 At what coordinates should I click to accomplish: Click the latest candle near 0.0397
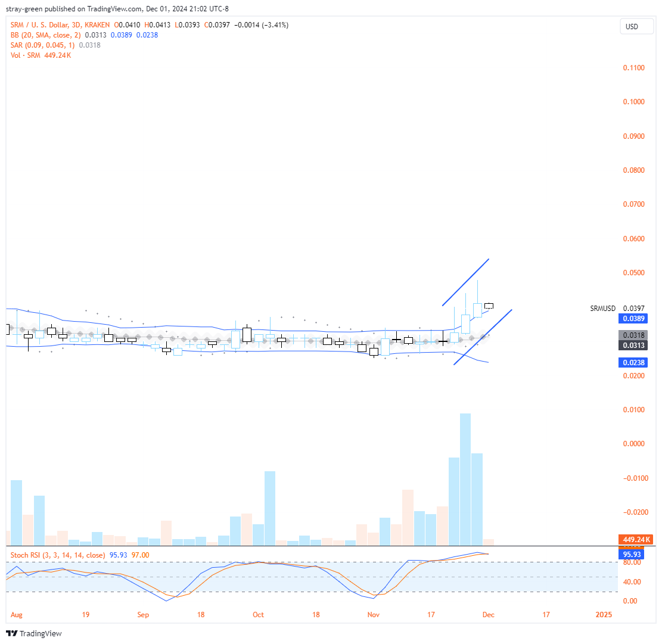[489, 306]
